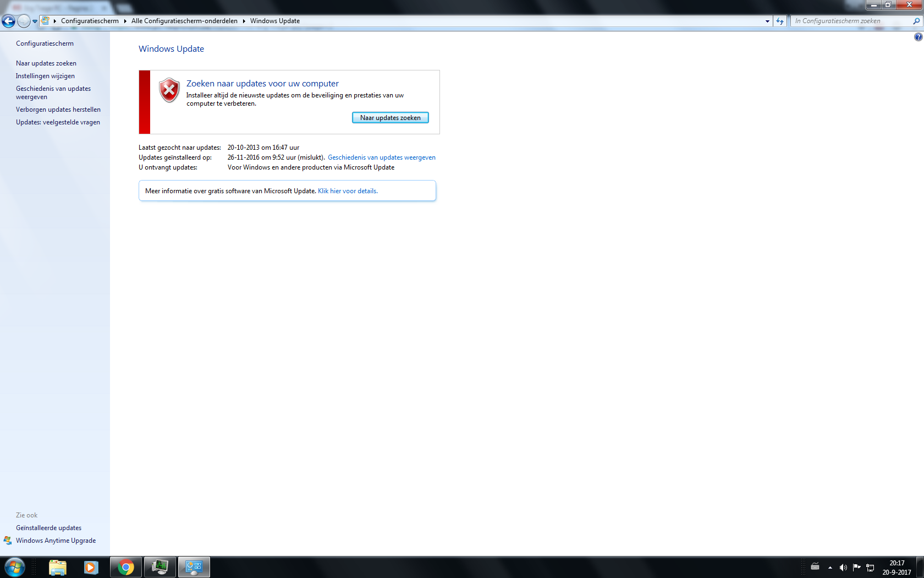The image size is (924, 578).
Task: Open Windows Media Player from taskbar
Action: (91, 567)
